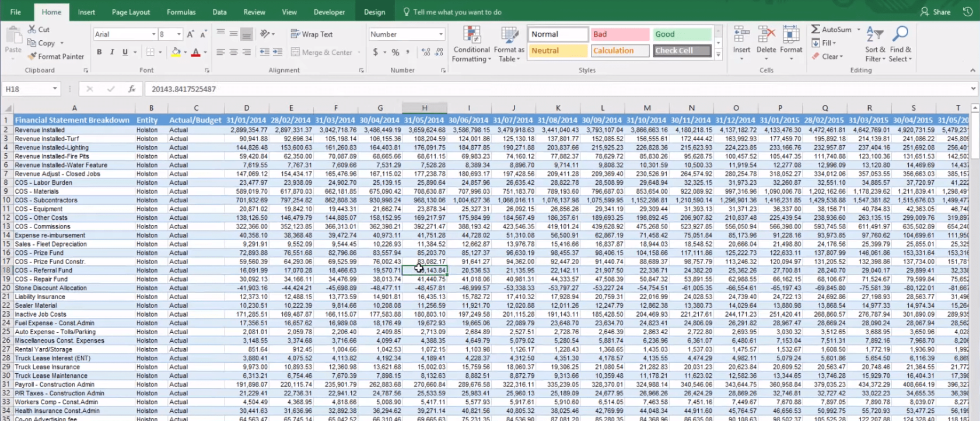Screen dimensions: 980x421
Task: Apply the Good cell style
Action: 681,34
